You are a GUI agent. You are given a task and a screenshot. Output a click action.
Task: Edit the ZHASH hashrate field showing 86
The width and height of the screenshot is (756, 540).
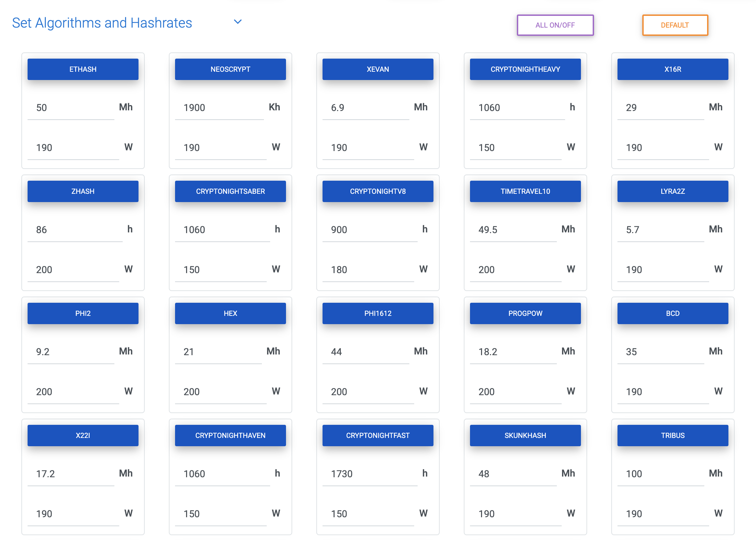75,230
